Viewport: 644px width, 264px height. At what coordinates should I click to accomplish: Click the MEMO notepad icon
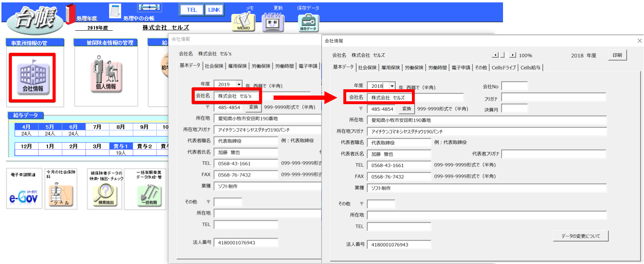tap(243, 22)
